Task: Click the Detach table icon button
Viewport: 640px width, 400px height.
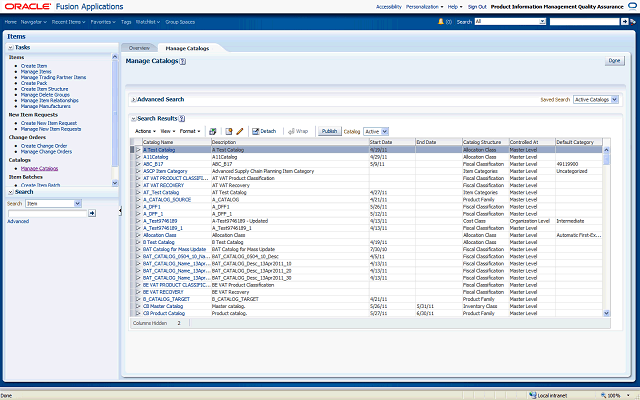Action: click(x=264, y=131)
